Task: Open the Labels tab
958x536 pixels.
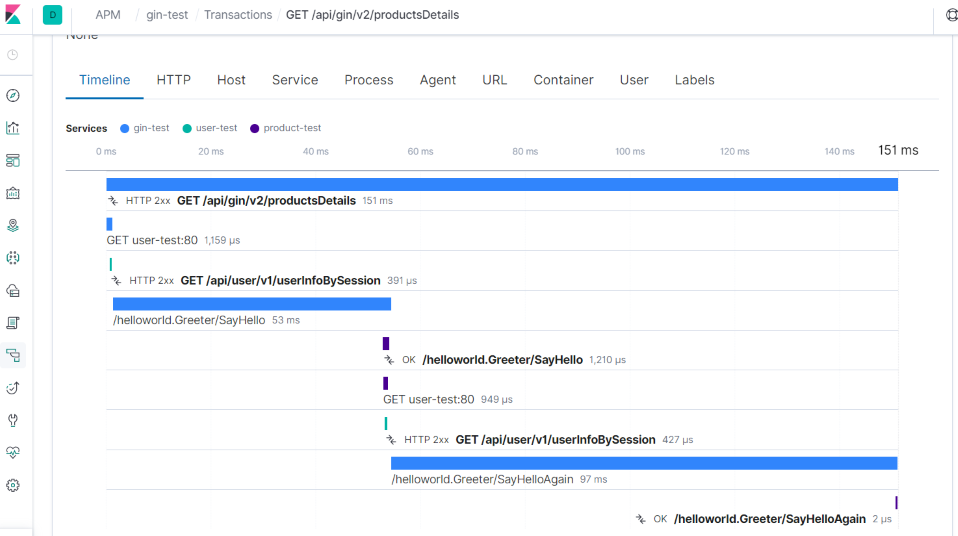Action: [695, 80]
